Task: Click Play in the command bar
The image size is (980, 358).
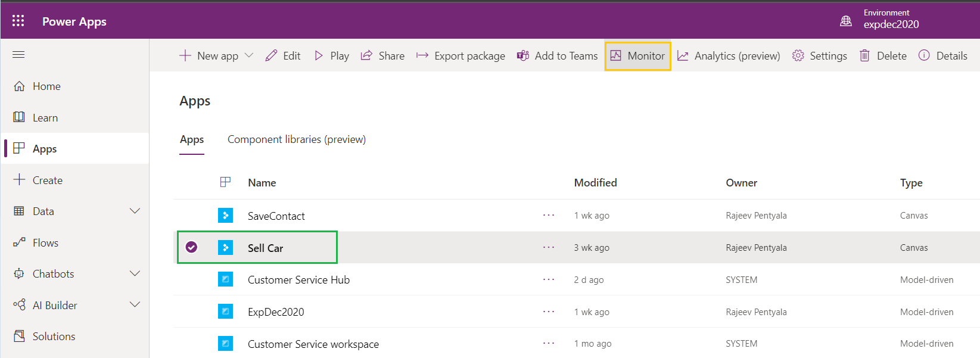Action: coord(332,55)
